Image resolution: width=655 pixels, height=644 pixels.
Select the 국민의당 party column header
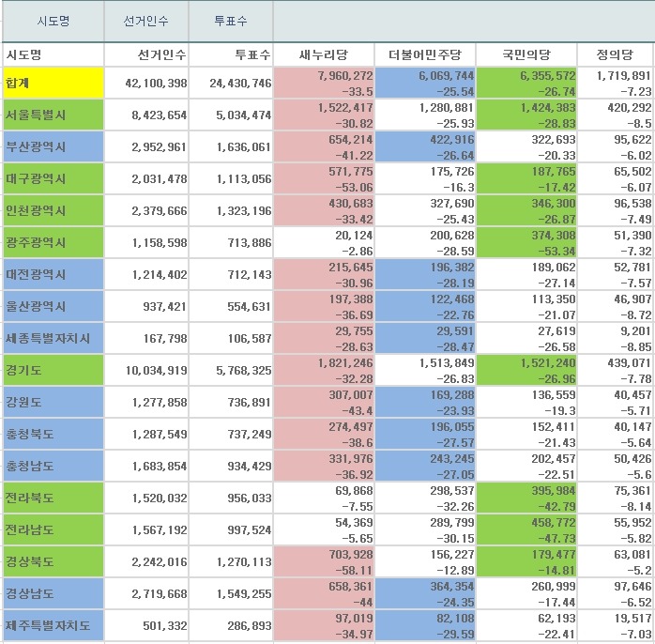coord(526,54)
